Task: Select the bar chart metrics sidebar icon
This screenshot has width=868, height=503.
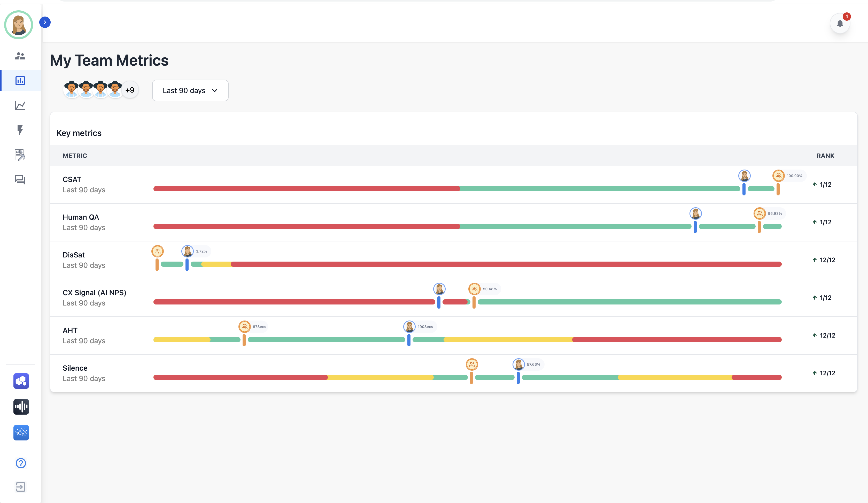Action: 20,81
